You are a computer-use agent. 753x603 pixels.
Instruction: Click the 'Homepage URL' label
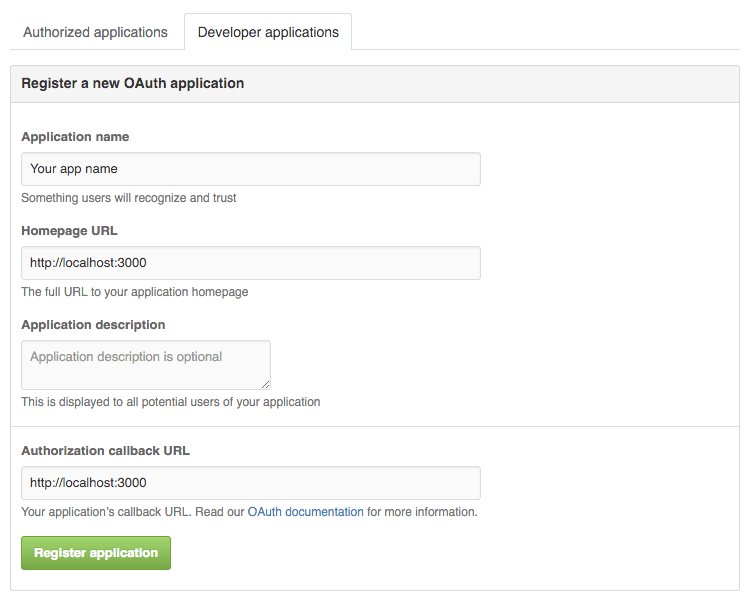(69, 231)
